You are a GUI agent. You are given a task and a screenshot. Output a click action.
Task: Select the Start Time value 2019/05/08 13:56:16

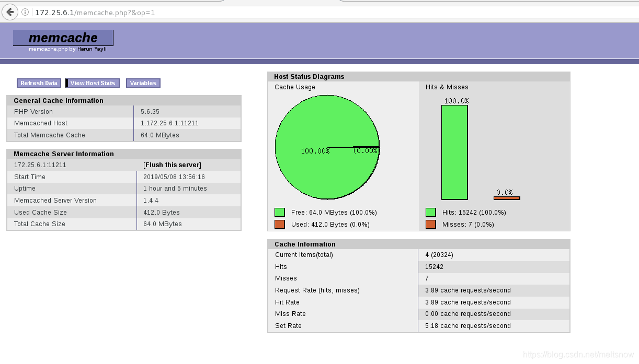pos(174,177)
